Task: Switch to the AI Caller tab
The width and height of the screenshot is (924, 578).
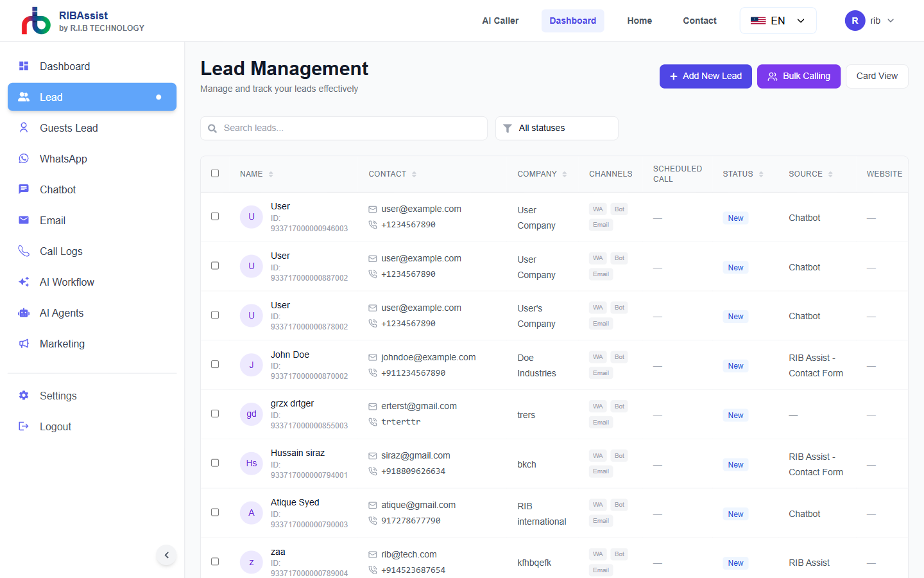Action: coord(500,20)
